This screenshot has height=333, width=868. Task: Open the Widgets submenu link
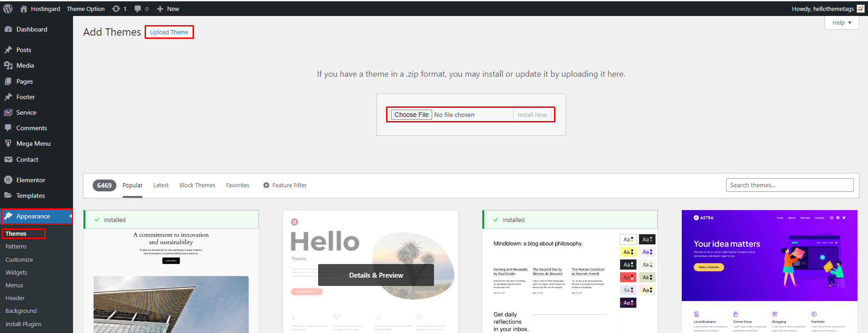(x=16, y=272)
